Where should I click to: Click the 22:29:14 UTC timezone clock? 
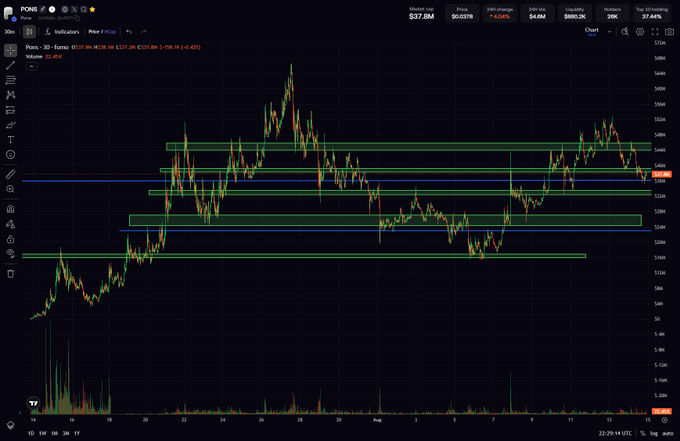click(x=615, y=433)
